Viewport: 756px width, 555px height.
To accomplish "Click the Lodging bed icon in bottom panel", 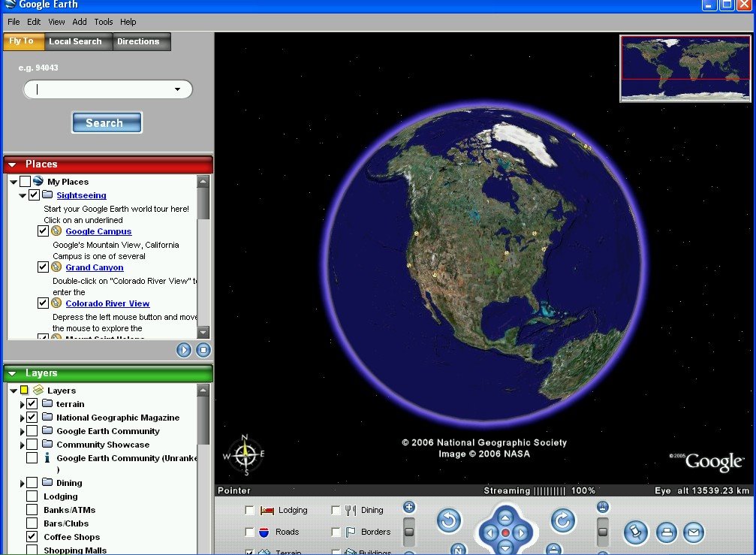I will pyautogui.click(x=267, y=510).
